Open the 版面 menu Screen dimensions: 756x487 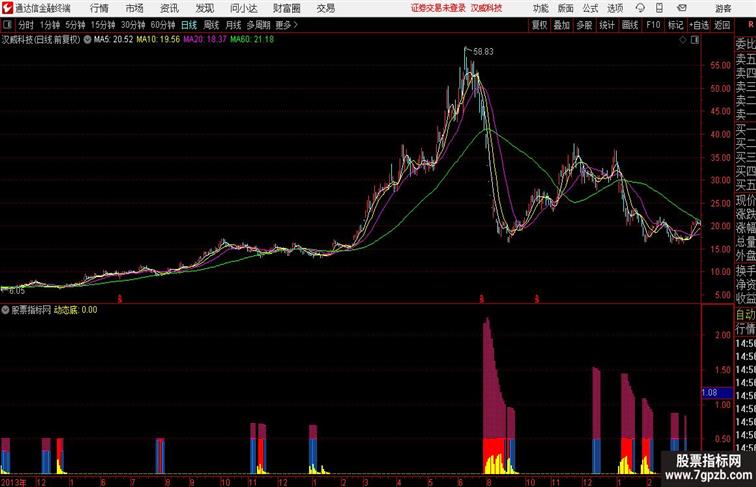[566, 8]
